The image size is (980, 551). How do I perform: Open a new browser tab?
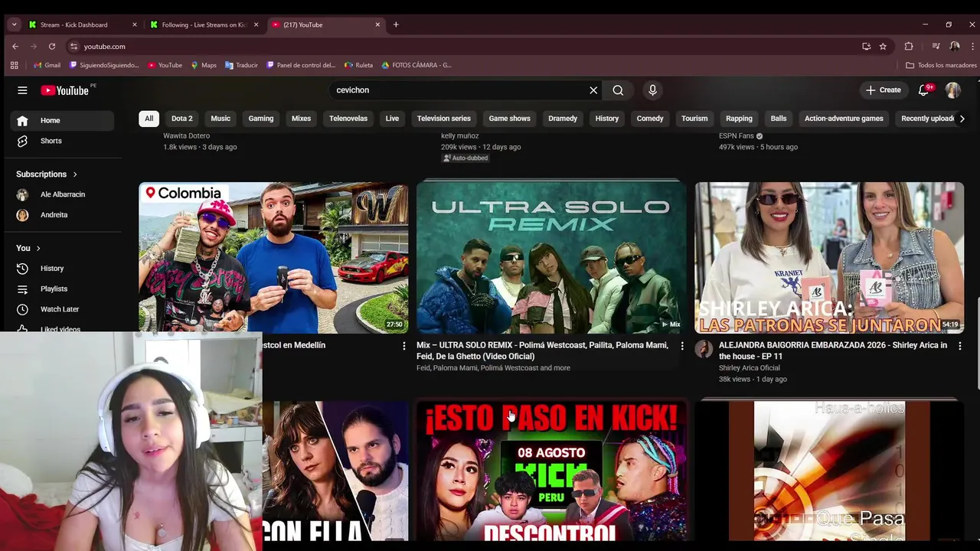click(396, 24)
